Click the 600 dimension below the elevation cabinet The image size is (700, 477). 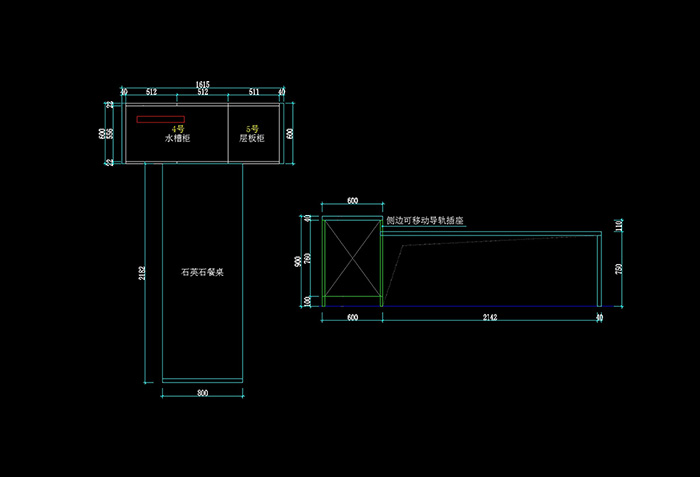coord(352,317)
